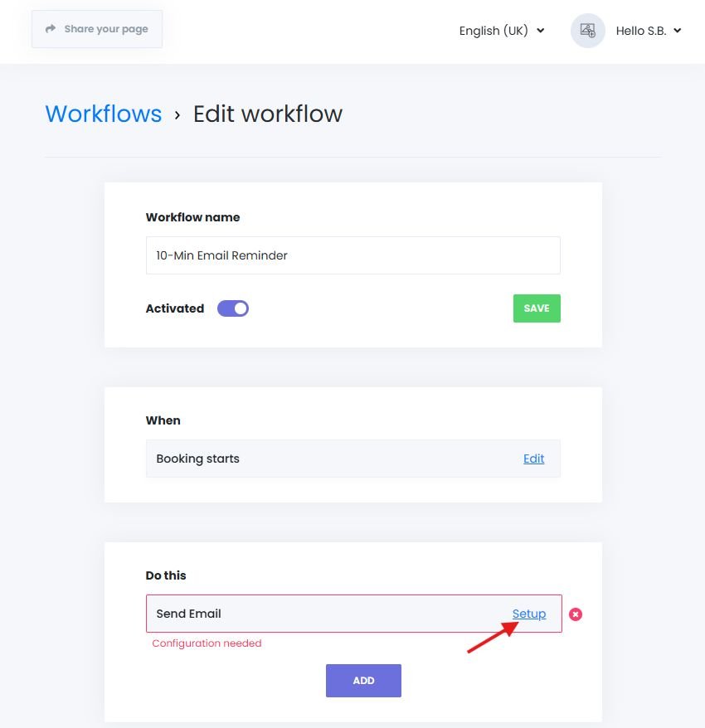
Task: Click the Share your page button
Action: (96, 28)
